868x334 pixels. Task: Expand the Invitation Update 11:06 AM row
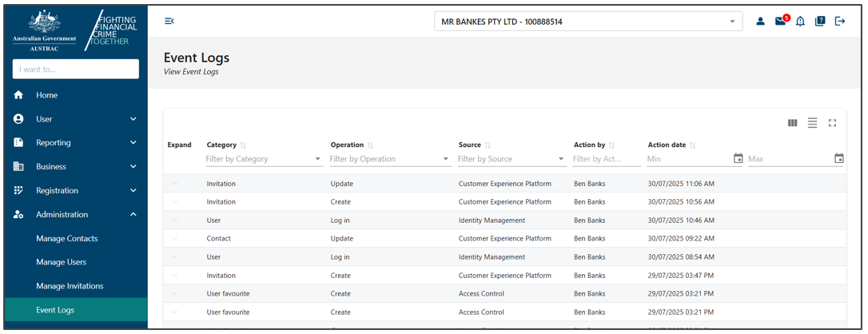click(x=174, y=184)
